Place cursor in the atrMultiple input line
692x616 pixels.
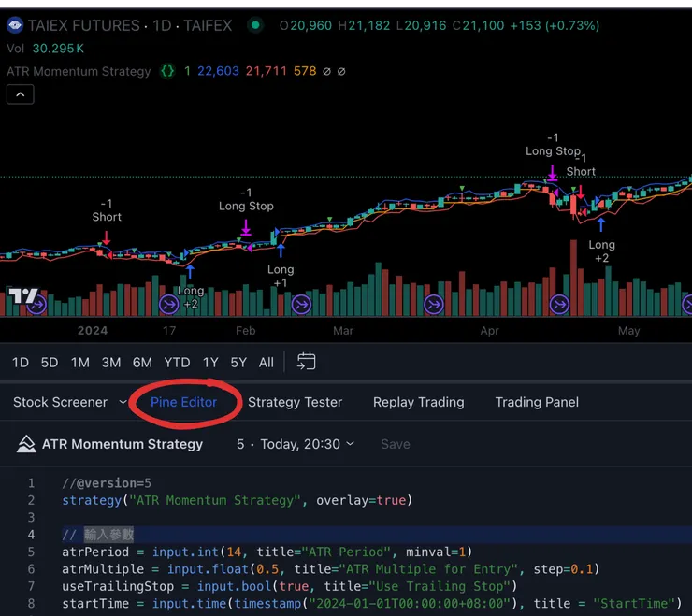click(x=330, y=569)
